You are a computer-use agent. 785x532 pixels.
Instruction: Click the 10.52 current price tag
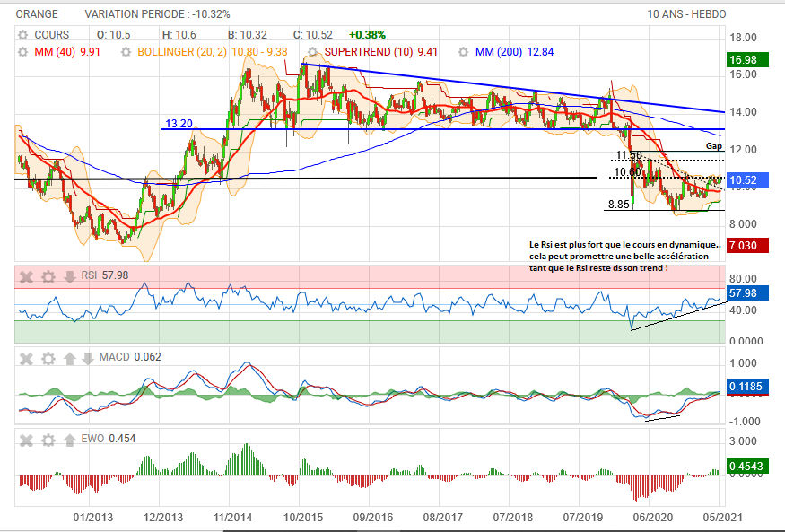(747, 180)
